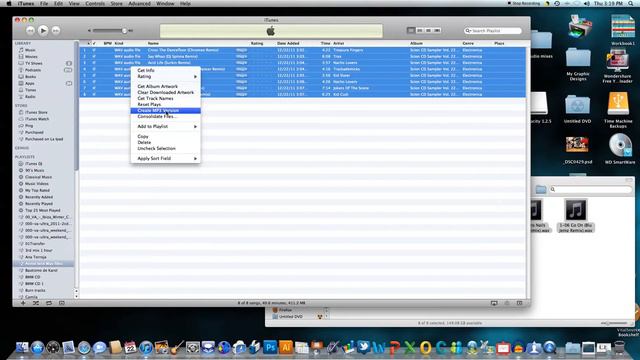The height and width of the screenshot is (360, 640).
Task: Open Podcasts in the sidebar
Action: pos(33,70)
